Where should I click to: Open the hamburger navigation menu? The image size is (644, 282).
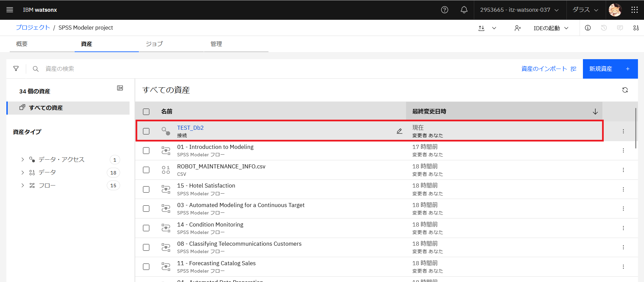tap(10, 10)
